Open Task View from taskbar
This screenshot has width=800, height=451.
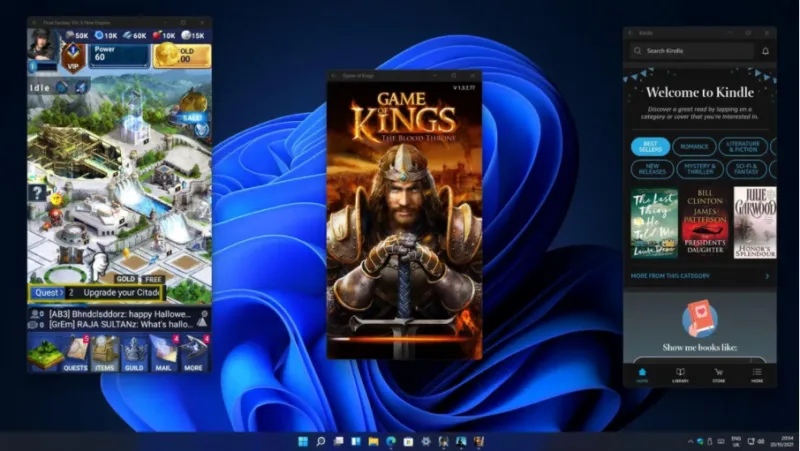338,441
